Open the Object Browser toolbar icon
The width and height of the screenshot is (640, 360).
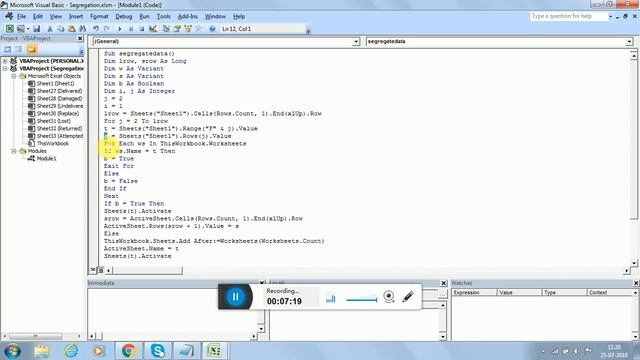pyautogui.click(x=188, y=29)
